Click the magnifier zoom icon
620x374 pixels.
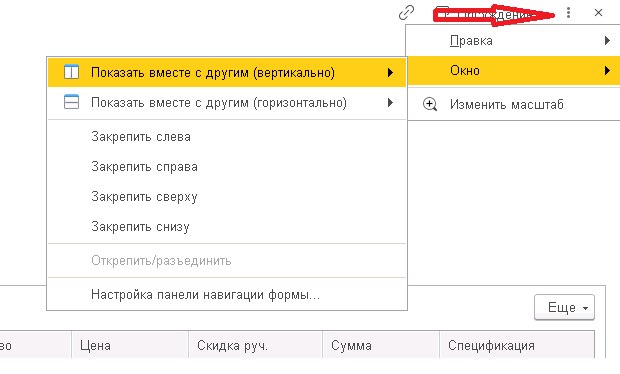(430, 104)
